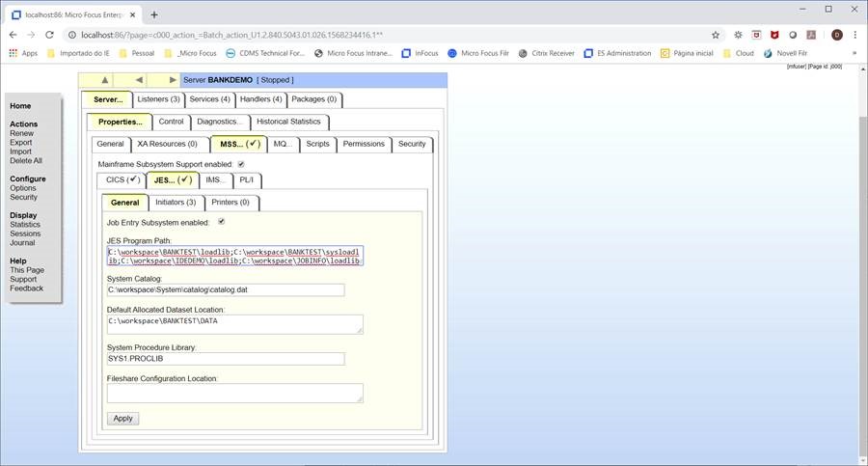The width and height of the screenshot is (868, 466).
Task: Open the Apps grid shortcut
Action: (23, 53)
